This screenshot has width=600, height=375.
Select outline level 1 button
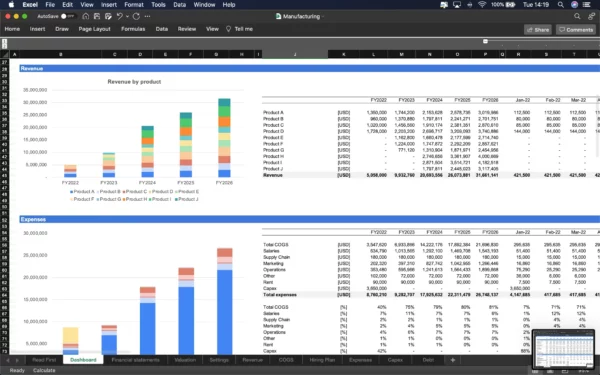4,41
